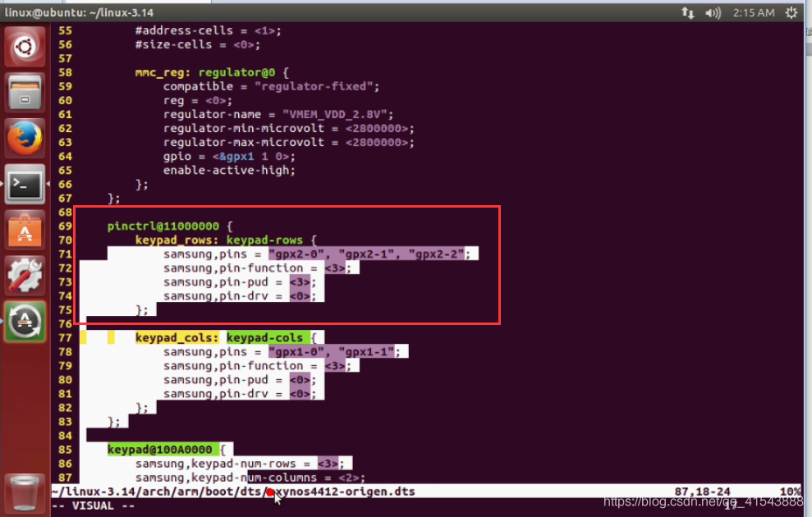The height and width of the screenshot is (517, 812).
Task: Open Ubuntu Software Center
Action: [x=25, y=231]
